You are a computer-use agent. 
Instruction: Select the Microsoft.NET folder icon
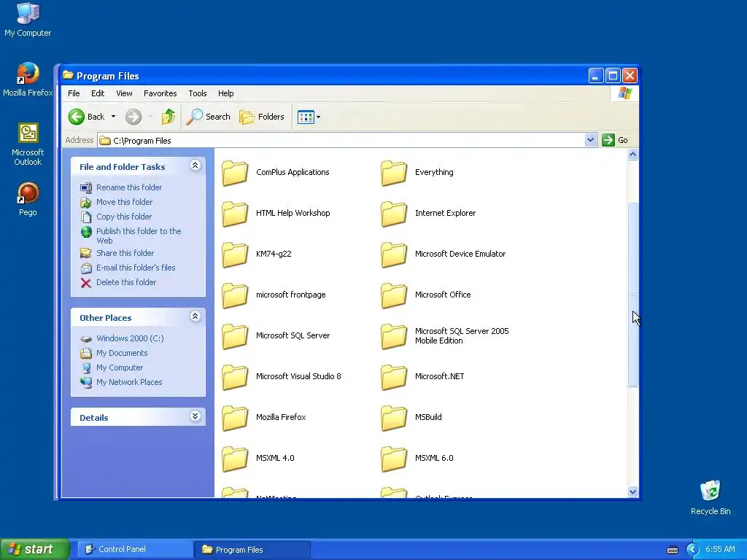[394, 376]
